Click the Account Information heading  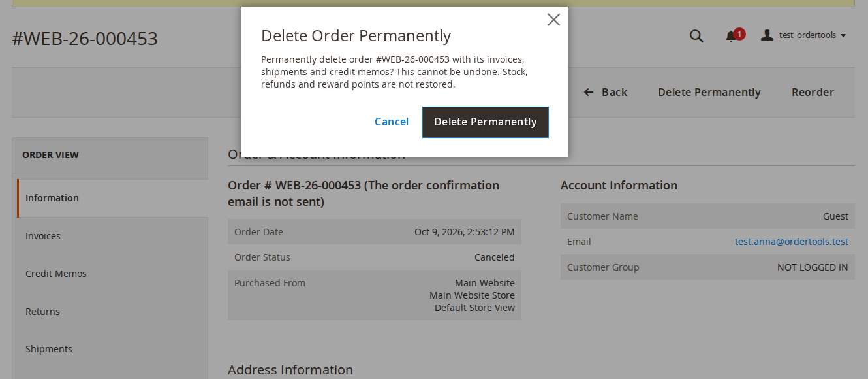(x=619, y=186)
